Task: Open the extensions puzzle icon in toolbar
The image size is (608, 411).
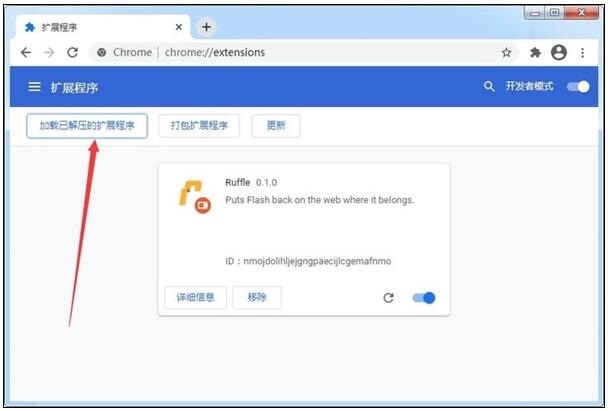Action: tap(535, 53)
